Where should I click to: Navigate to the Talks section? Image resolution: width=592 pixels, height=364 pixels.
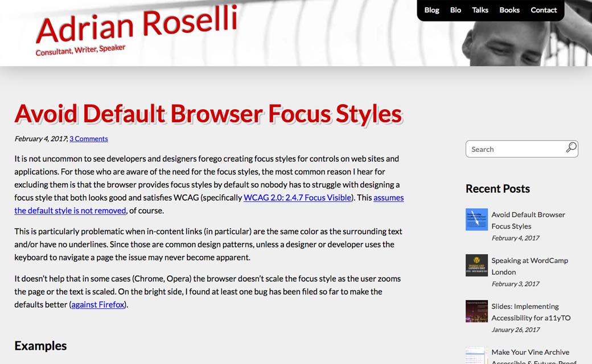[480, 10]
